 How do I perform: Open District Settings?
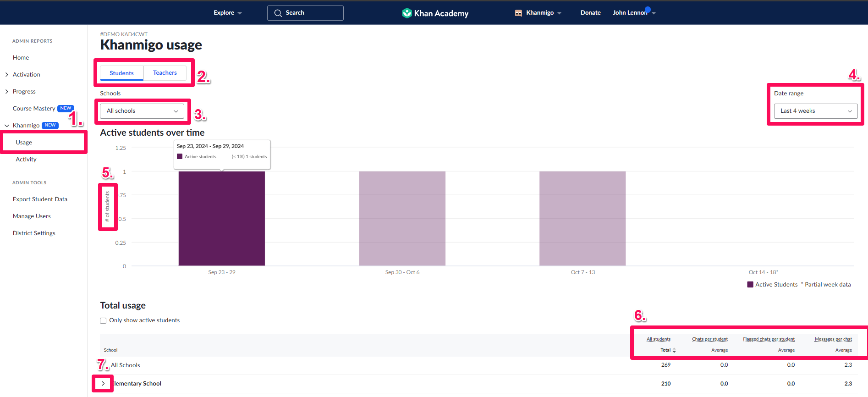pyautogui.click(x=34, y=233)
